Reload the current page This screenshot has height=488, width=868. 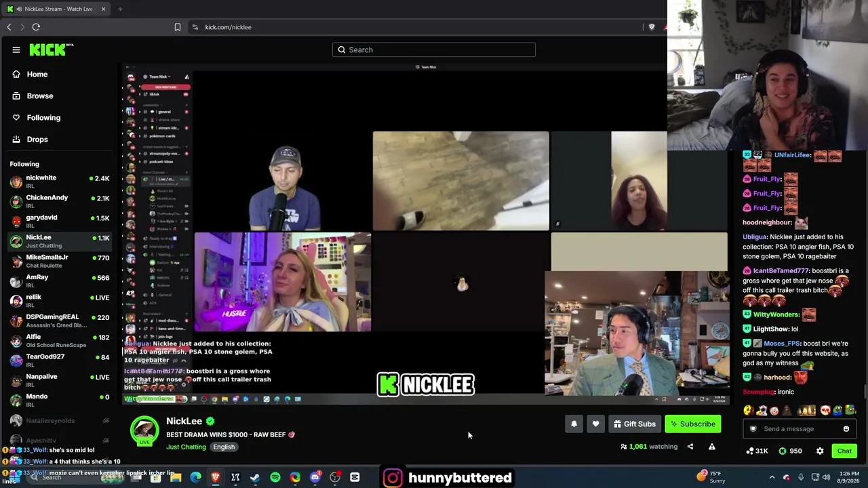pyautogui.click(x=36, y=27)
